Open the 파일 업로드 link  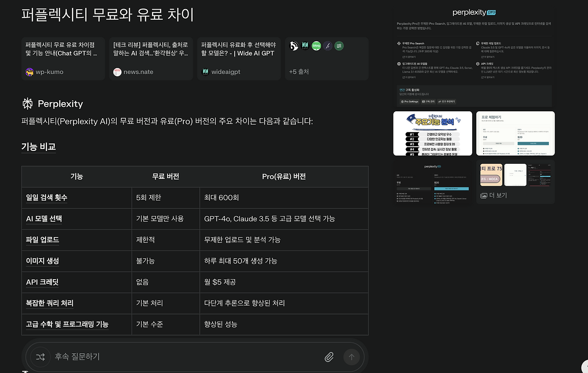(x=42, y=240)
